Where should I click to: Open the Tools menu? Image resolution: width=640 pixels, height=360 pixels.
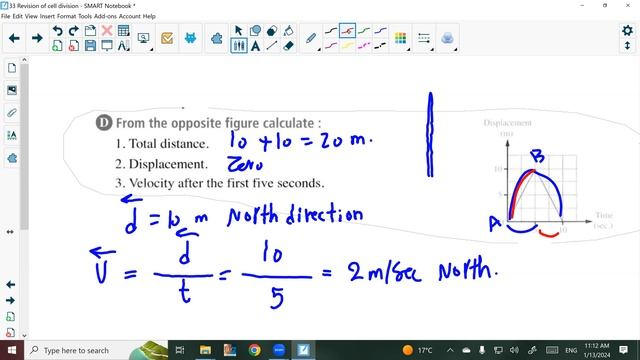pyautogui.click(x=85, y=16)
